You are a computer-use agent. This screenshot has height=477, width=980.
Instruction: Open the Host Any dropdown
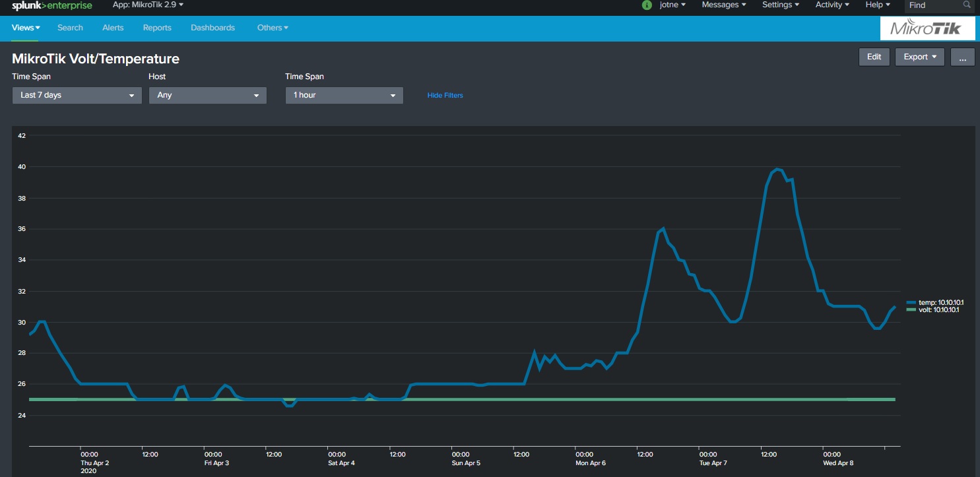click(x=208, y=95)
